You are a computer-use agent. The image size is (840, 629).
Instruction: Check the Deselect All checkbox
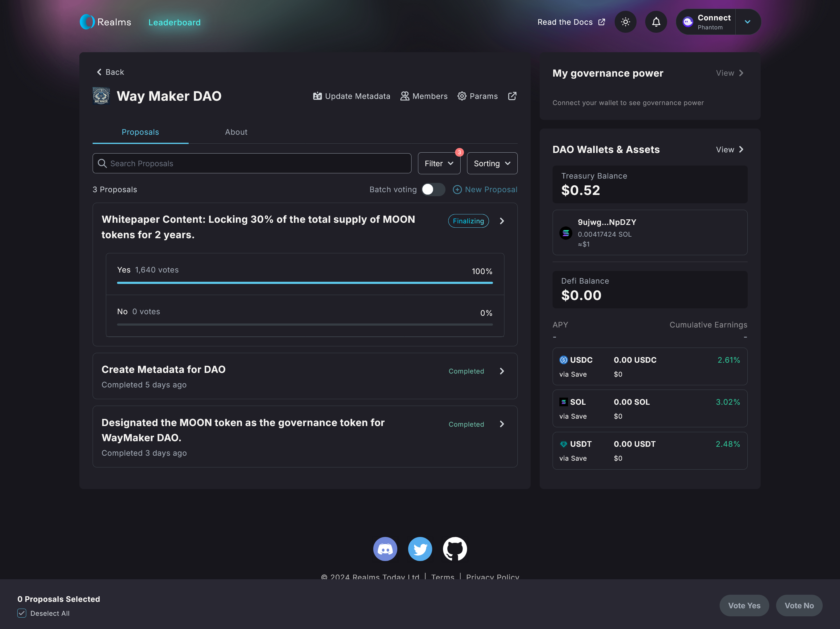(x=22, y=613)
